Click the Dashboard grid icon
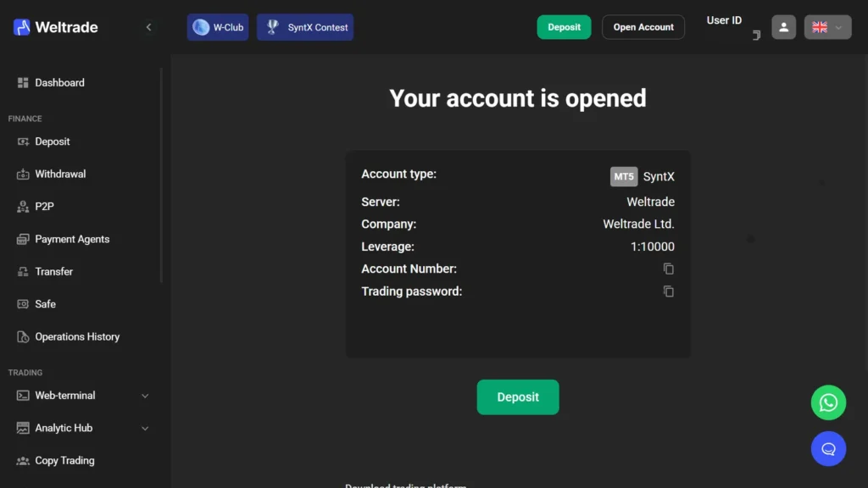This screenshot has width=868, height=488. click(x=23, y=83)
